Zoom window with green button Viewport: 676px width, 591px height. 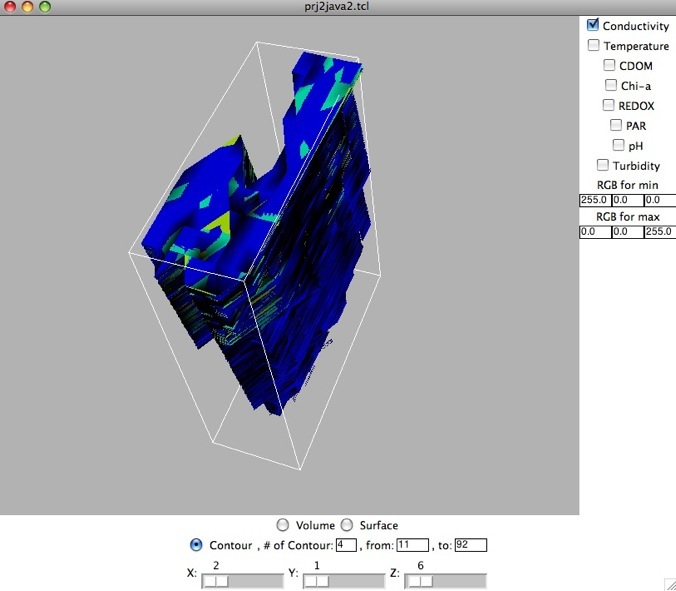[x=45, y=6]
